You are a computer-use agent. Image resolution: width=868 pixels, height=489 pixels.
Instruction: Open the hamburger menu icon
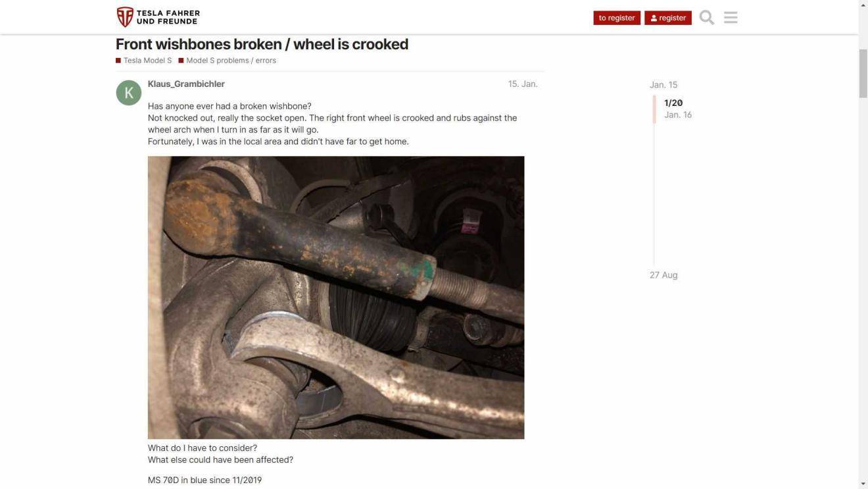pyautogui.click(x=731, y=17)
